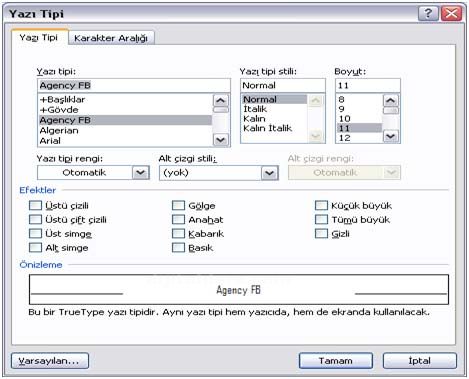This screenshot has height=379, width=469.
Task: Select Normal in the style list
Action: click(275, 99)
